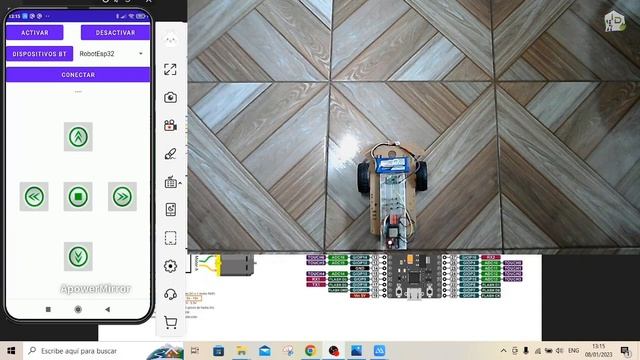
Task: Open Google Chrome from the taskbar
Action: (311, 351)
